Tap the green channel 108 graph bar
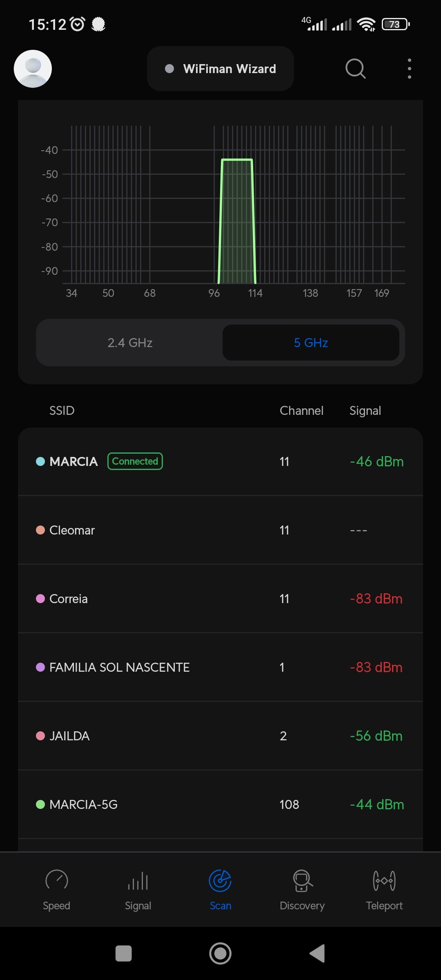Viewport: 441px width, 980px height. [x=237, y=220]
